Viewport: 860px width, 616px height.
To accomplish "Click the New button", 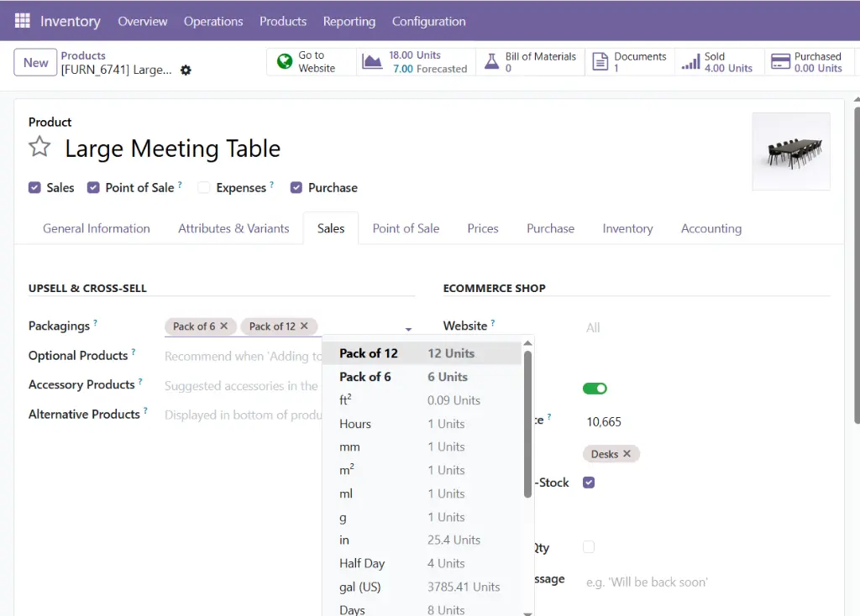I will (34, 62).
